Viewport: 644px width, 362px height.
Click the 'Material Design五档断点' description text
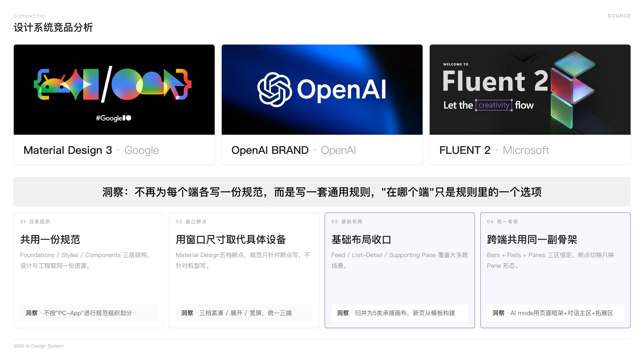243,260
